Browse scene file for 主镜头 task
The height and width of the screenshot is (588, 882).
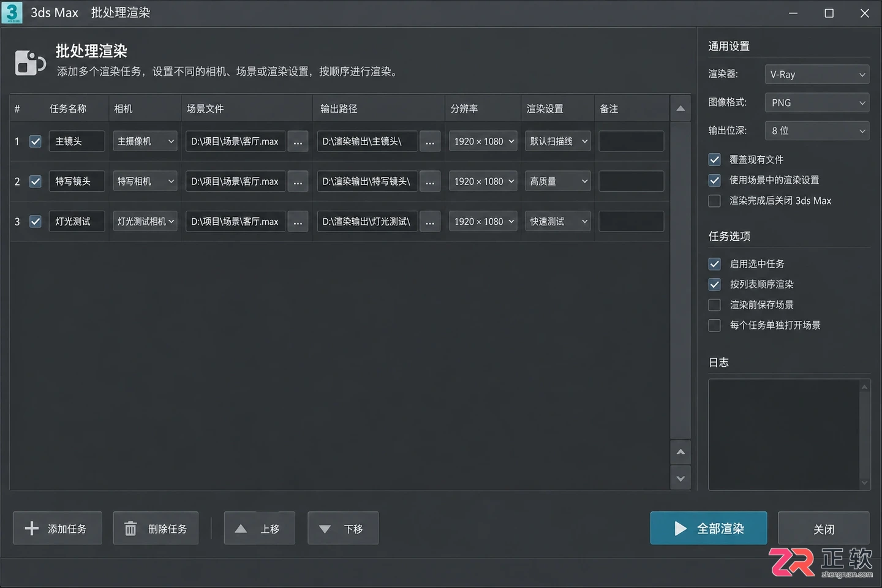point(298,141)
